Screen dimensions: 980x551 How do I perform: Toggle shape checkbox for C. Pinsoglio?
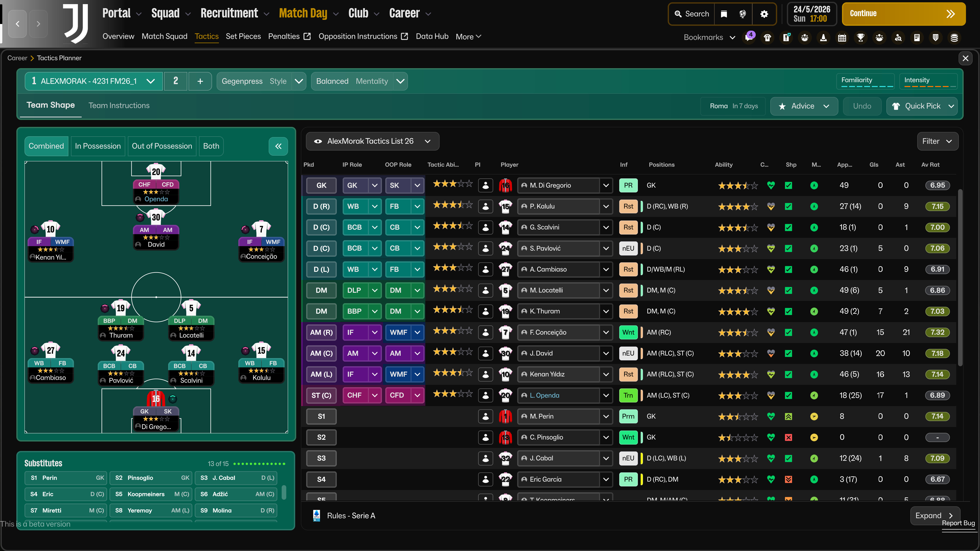tap(788, 437)
